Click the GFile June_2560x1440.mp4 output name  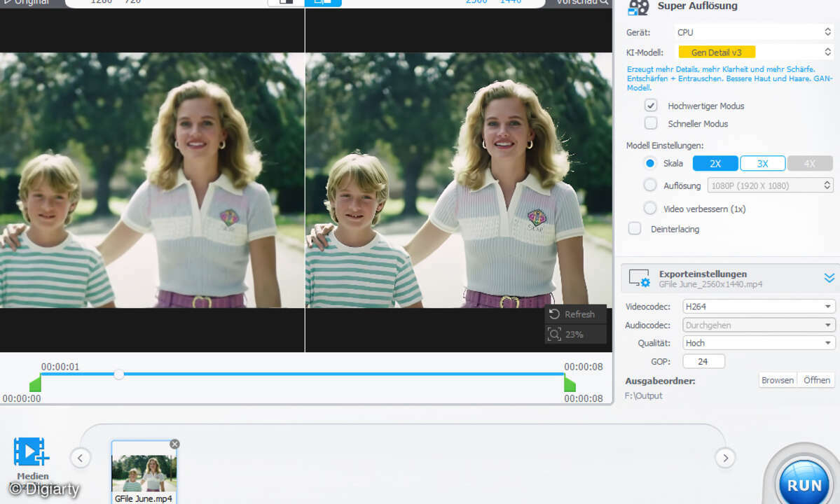(710, 284)
